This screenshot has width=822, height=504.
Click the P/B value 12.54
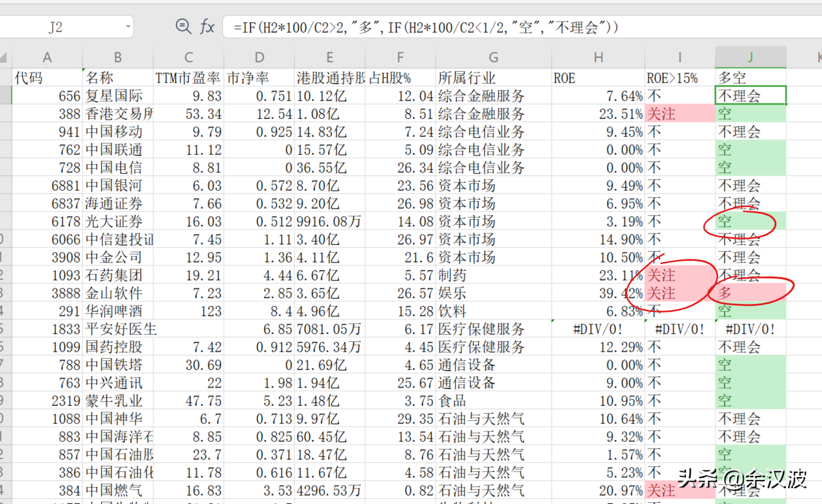pos(259,114)
